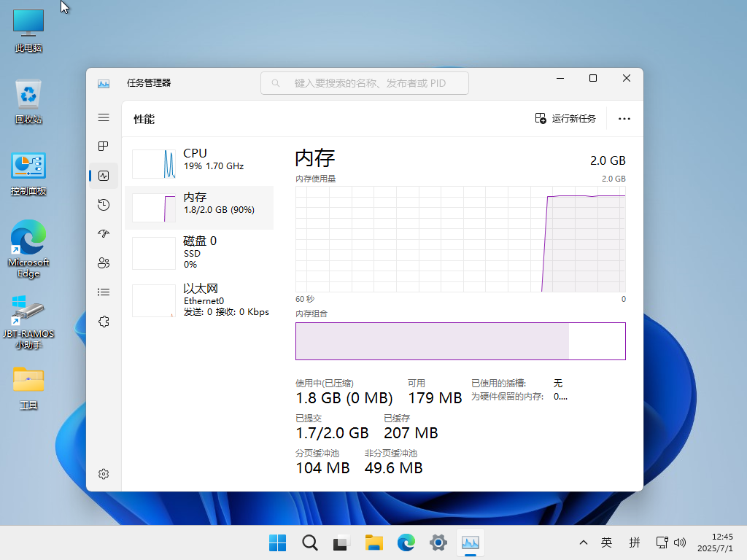Select the 磁盘 0 SSD entry
This screenshot has height=560, width=747.
(x=199, y=252)
